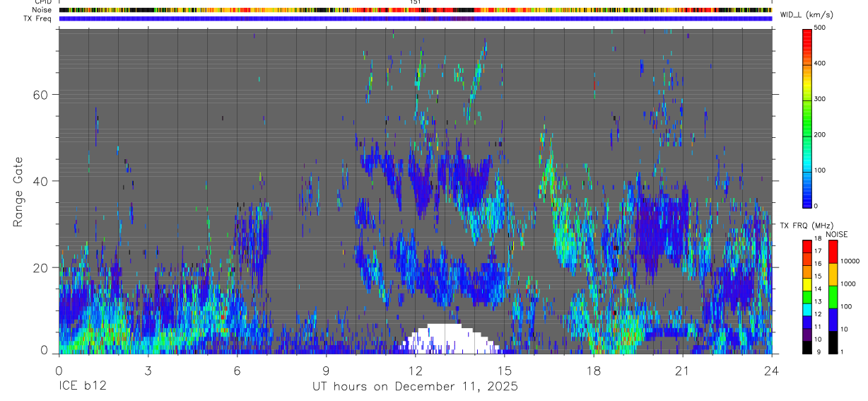Click the '1' label at the NOISE legend bottom
Screen dimensions: 868x401
click(842, 351)
